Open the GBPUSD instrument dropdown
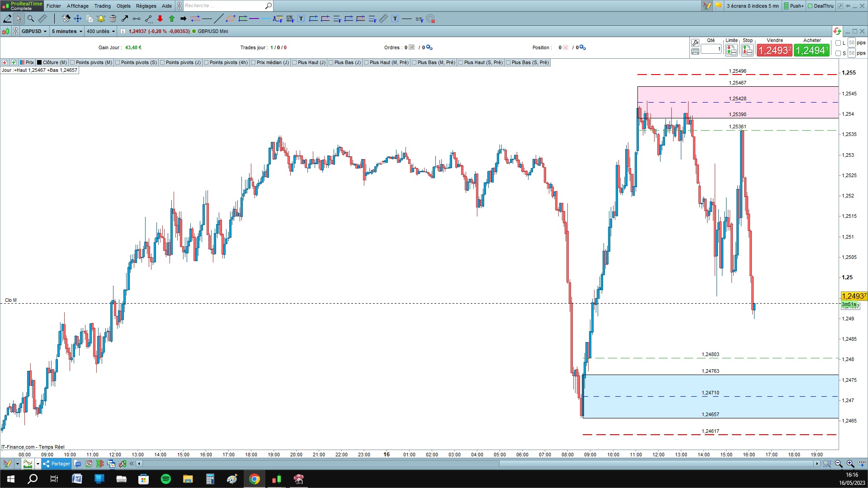Image resolution: width=868 pixels, height=488 pixels. 34,31
